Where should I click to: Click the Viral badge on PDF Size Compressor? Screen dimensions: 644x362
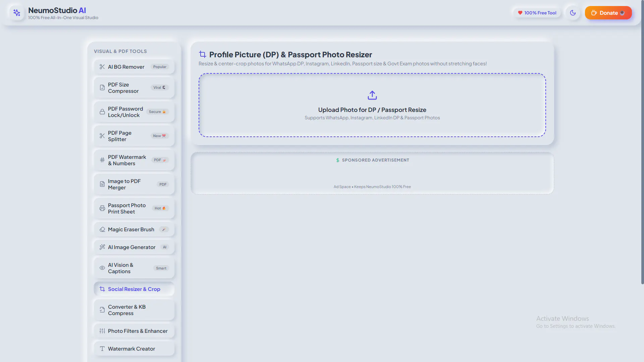159,87
